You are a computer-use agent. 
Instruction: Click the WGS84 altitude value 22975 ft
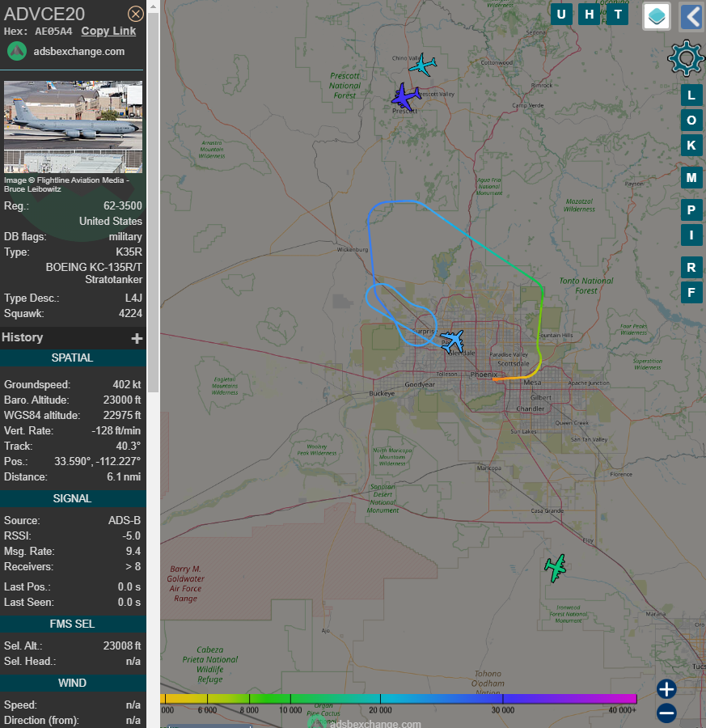[122, 415]
